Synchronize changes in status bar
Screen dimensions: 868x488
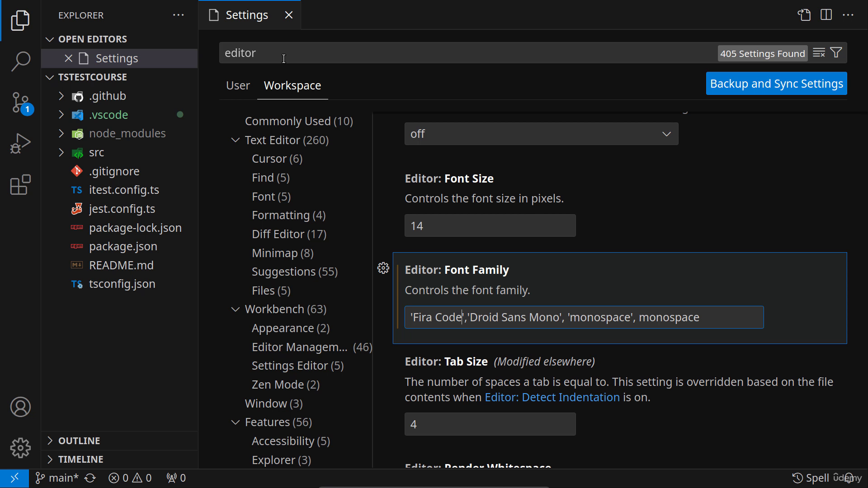[90, 478]
